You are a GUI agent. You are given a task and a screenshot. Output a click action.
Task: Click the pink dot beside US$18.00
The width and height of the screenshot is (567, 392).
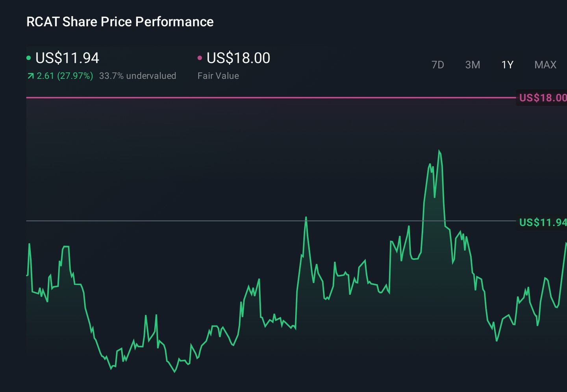point(200,58)
